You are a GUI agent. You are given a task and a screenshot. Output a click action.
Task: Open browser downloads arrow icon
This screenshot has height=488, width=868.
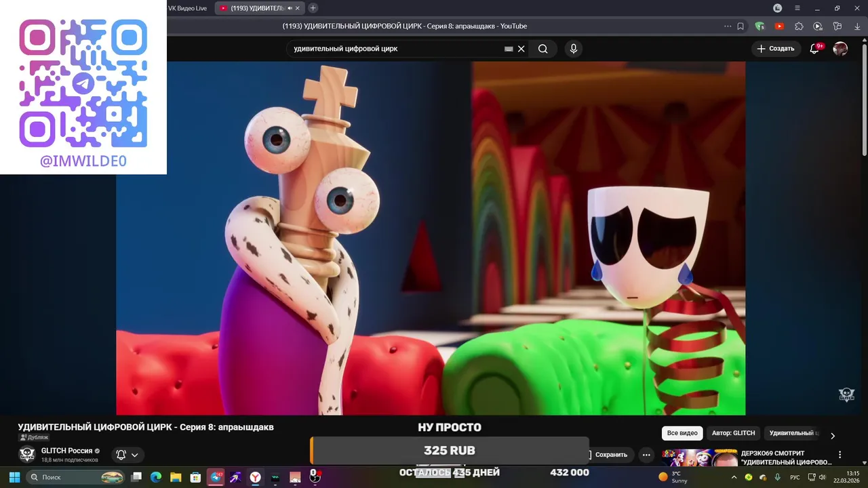(x=857, y=26)
